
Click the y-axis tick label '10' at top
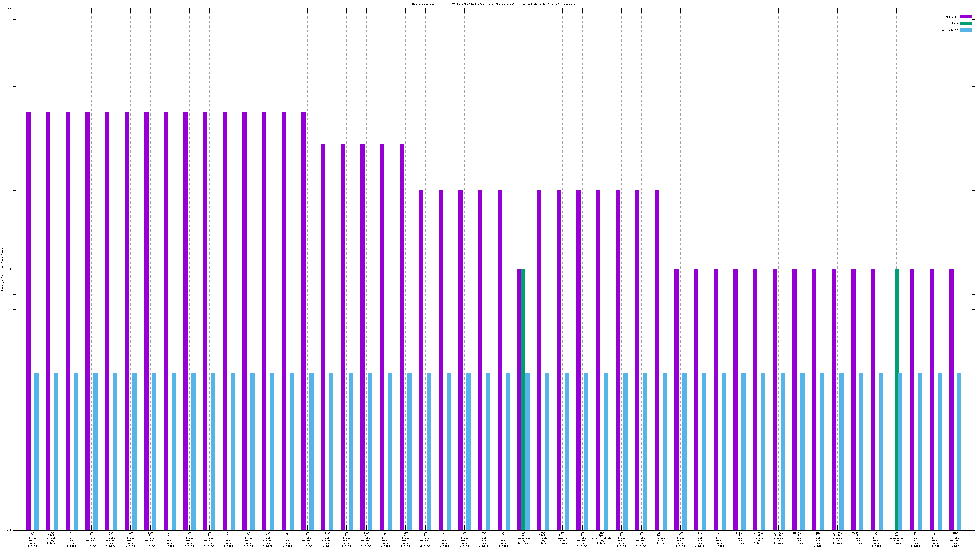[x=10, y=8]
